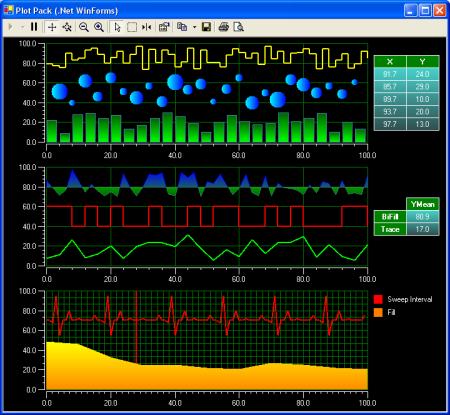
Task: Select the axes scroll crosshair tool
Action: point(52,27)
